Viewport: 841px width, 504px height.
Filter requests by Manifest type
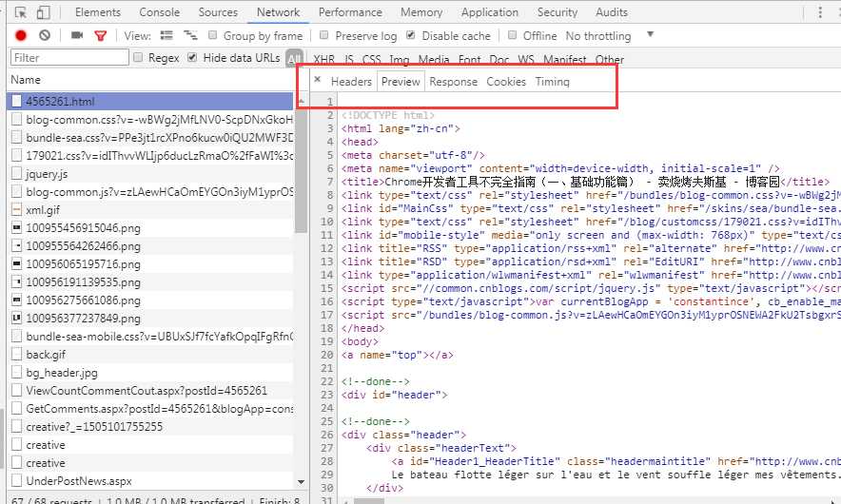pyautogui.click(x=565, y=59)
